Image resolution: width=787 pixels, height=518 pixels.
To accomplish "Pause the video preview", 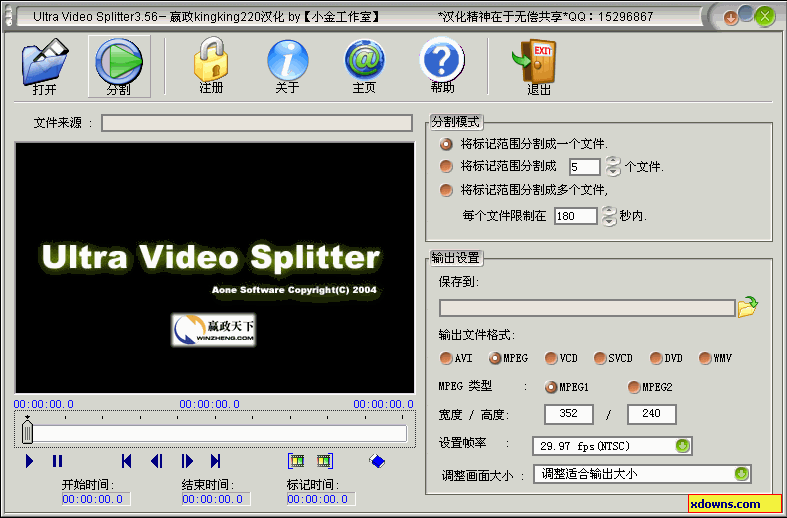I will 57,461.
